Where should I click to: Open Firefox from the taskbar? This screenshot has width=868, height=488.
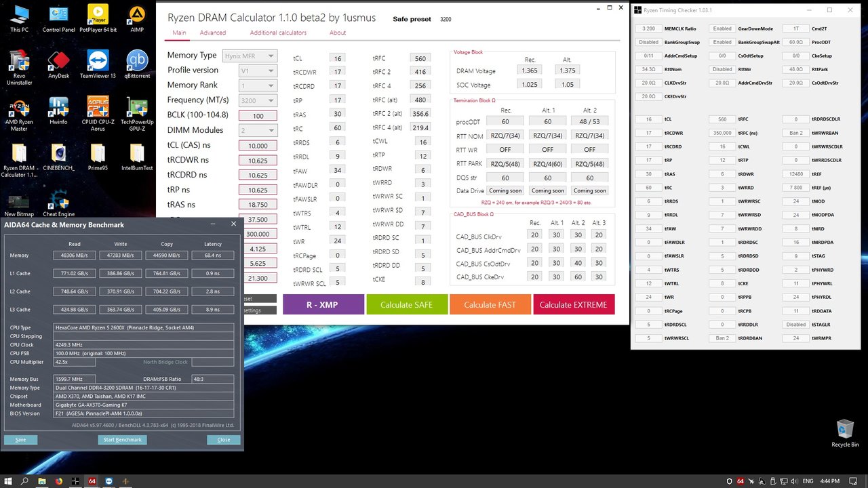tap(58, 481)
